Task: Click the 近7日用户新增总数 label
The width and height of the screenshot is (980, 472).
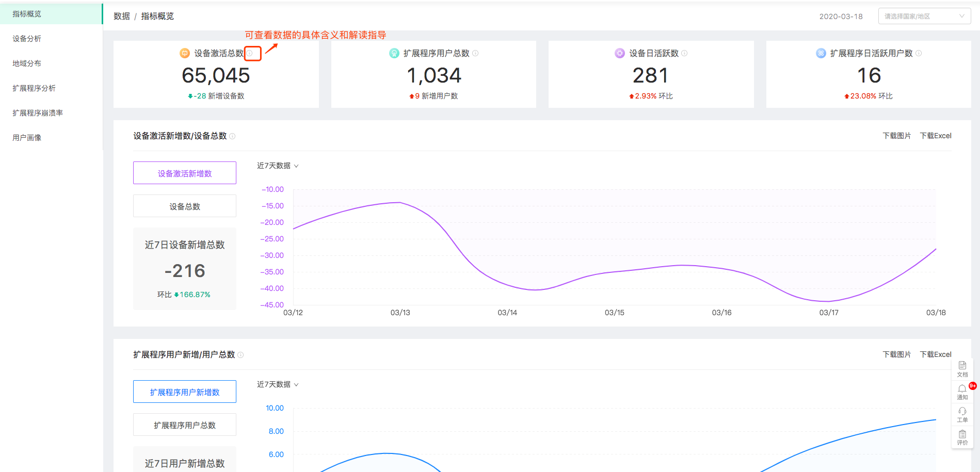Action: pos(185,463)
